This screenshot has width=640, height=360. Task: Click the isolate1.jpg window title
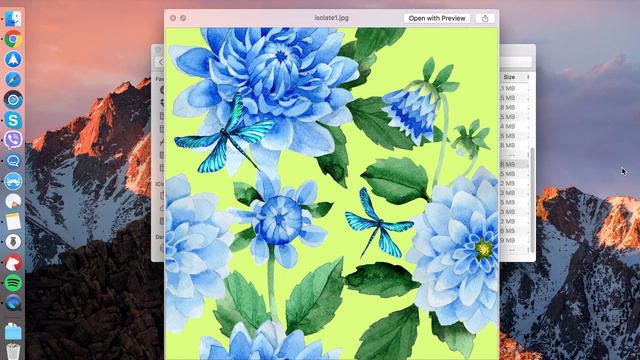point(331,18)
